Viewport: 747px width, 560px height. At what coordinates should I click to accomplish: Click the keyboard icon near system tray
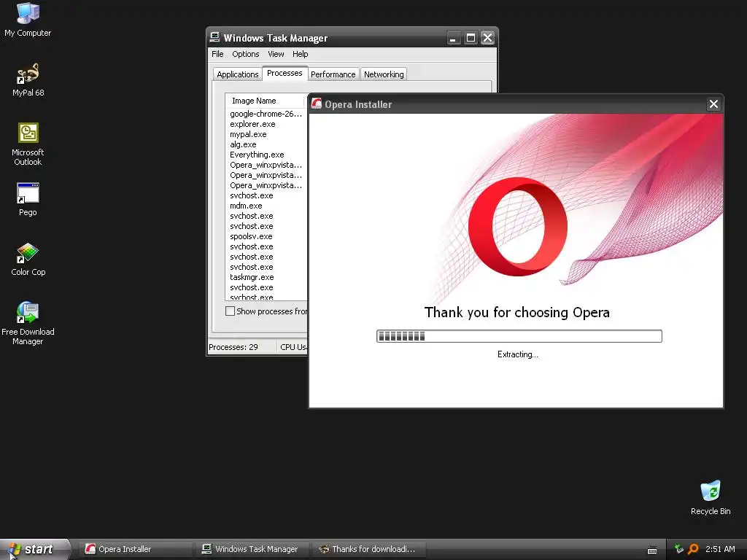click(x=652, y=550)
